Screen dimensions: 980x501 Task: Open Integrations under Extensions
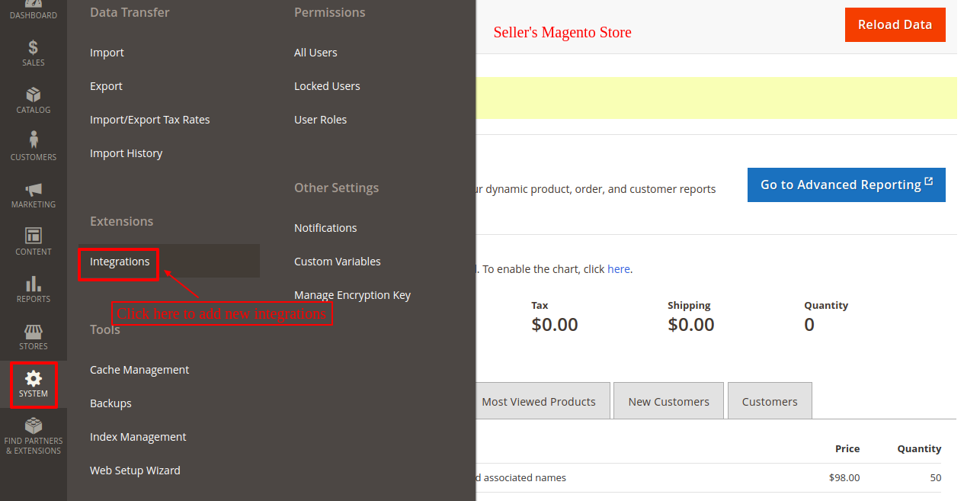120,262
